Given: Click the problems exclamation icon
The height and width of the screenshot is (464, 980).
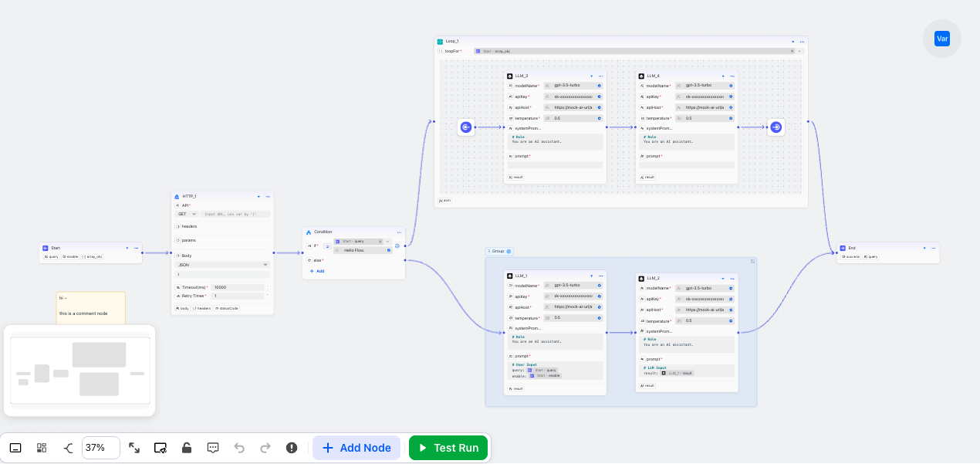Looking at the screenshot, I should 292,448.
